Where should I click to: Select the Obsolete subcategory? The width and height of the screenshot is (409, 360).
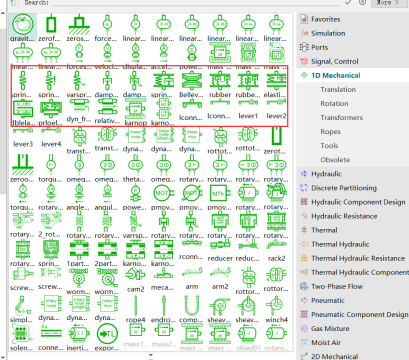pyautogui.click(x=335, y=160)
